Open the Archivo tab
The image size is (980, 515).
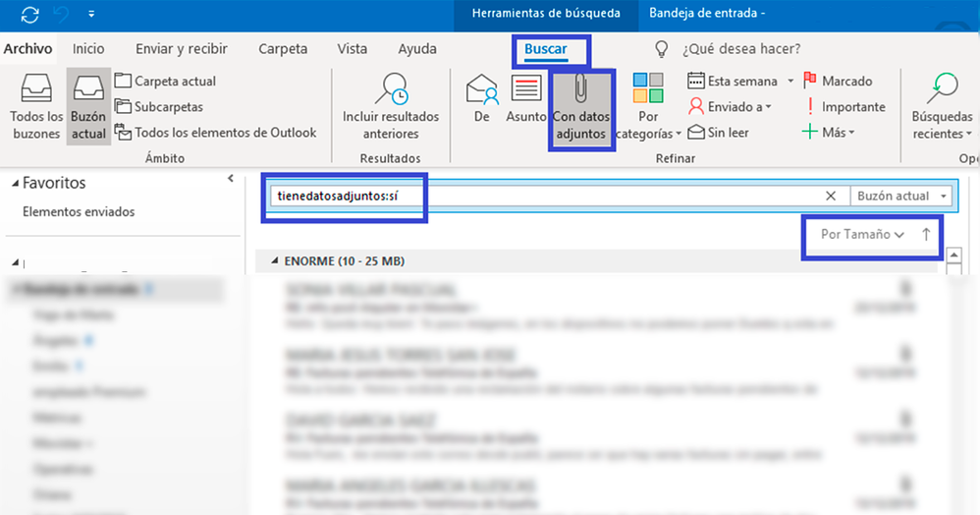pyautogui.click(x=28, y=49)
